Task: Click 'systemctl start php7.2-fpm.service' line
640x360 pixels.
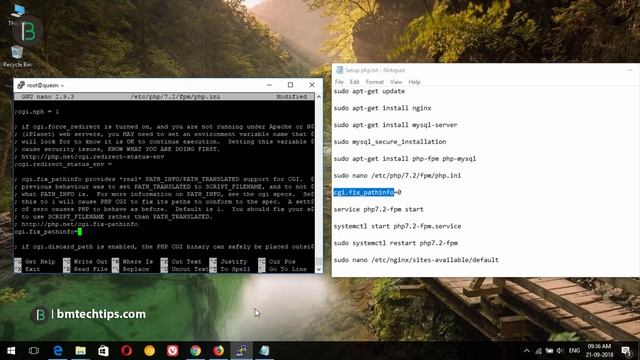Action: coord(397,226)
